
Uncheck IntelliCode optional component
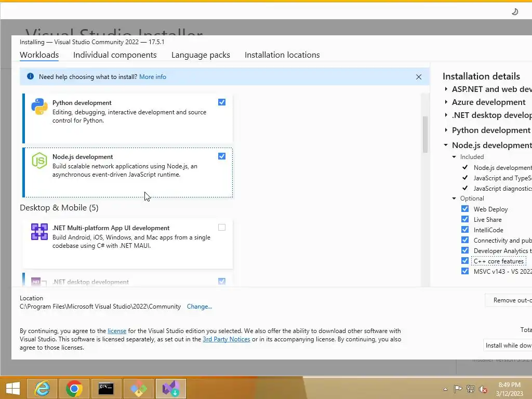point(465,230)
